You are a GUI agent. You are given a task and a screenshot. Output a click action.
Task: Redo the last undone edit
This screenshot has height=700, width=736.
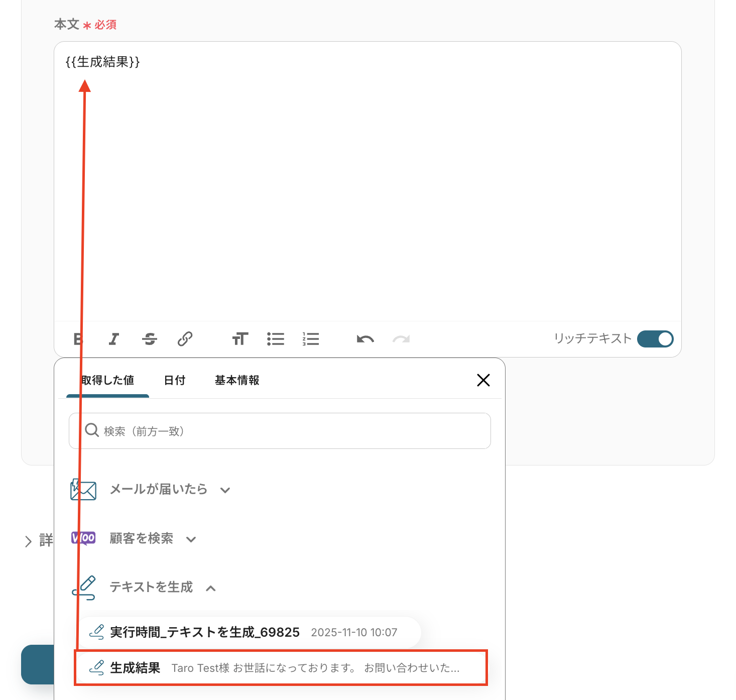click(401, 339)
